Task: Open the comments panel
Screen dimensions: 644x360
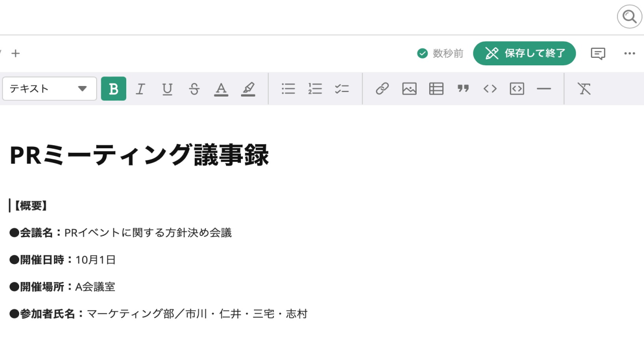Action: coord(598,53)
